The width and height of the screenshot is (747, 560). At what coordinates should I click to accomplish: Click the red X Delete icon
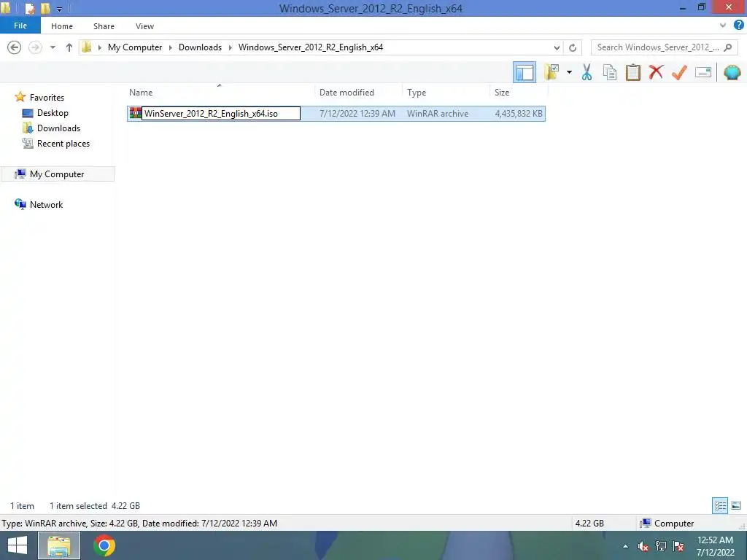pyautogui.click(x=656, y=72)
